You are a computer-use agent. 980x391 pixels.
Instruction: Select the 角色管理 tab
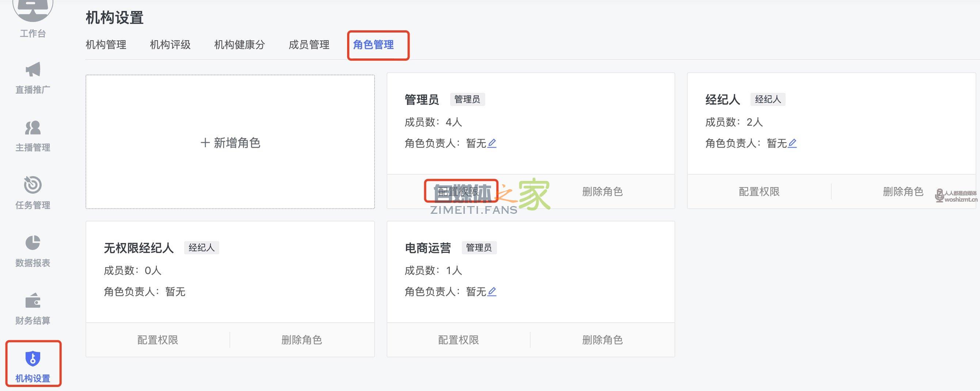coord(373,45)
